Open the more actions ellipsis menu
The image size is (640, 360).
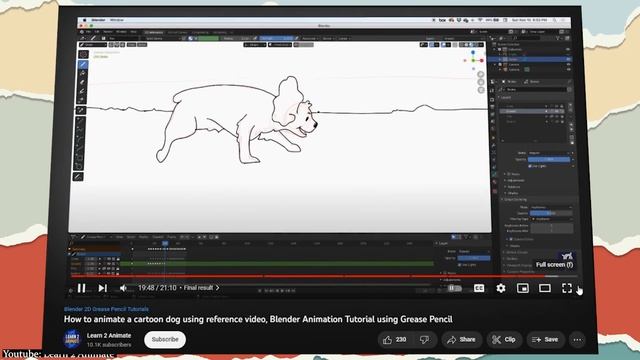[x=577, y=340]
